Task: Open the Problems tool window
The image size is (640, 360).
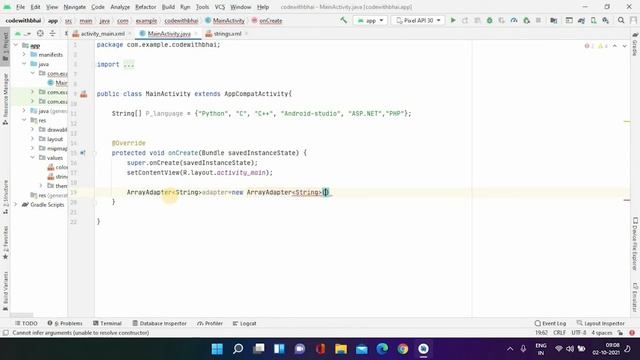Action: (x=65, y=323)
